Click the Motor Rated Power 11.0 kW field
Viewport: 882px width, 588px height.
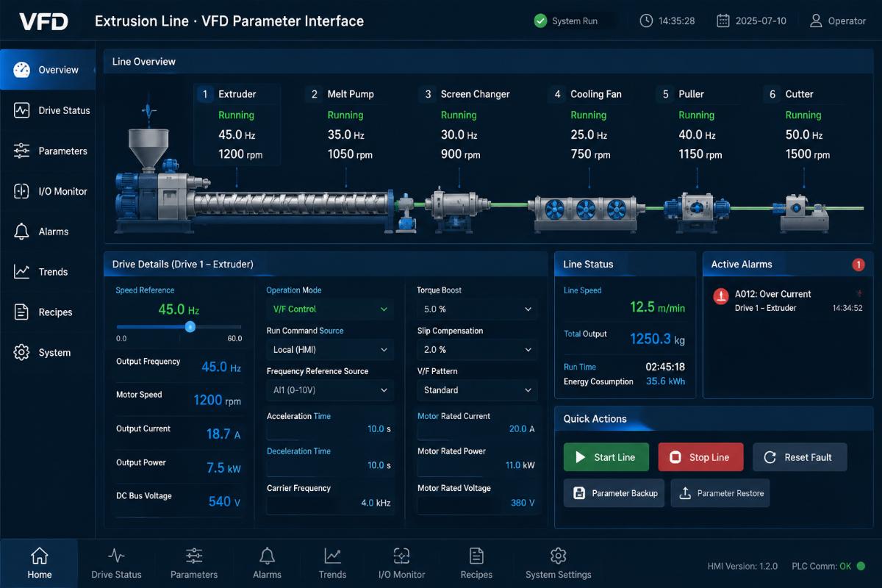(x=477, y=465)
